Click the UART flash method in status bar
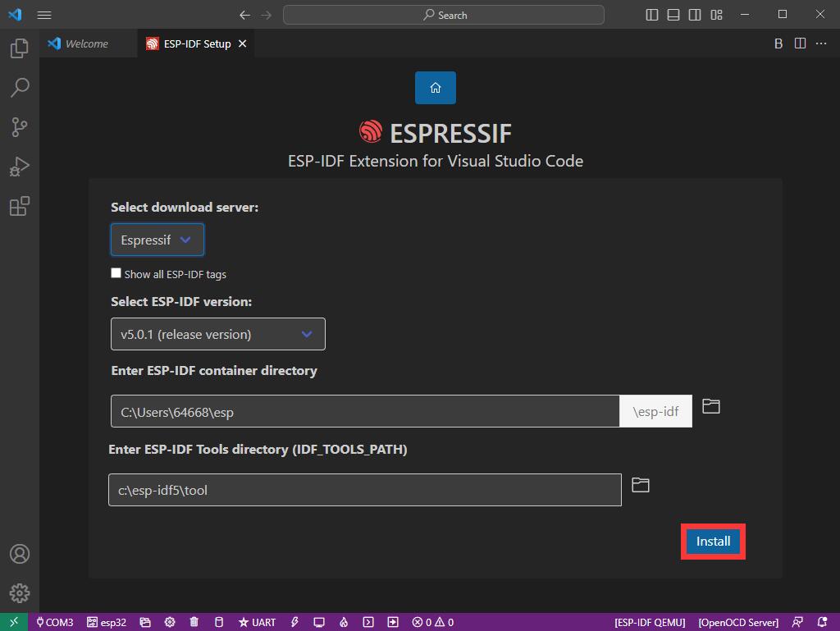This screenshot has height=631, width=840. click(x=257, y=623)
